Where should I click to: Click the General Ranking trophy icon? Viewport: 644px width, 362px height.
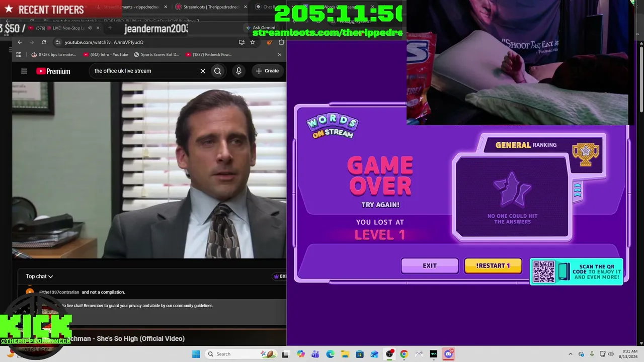[x=586, y=154]
